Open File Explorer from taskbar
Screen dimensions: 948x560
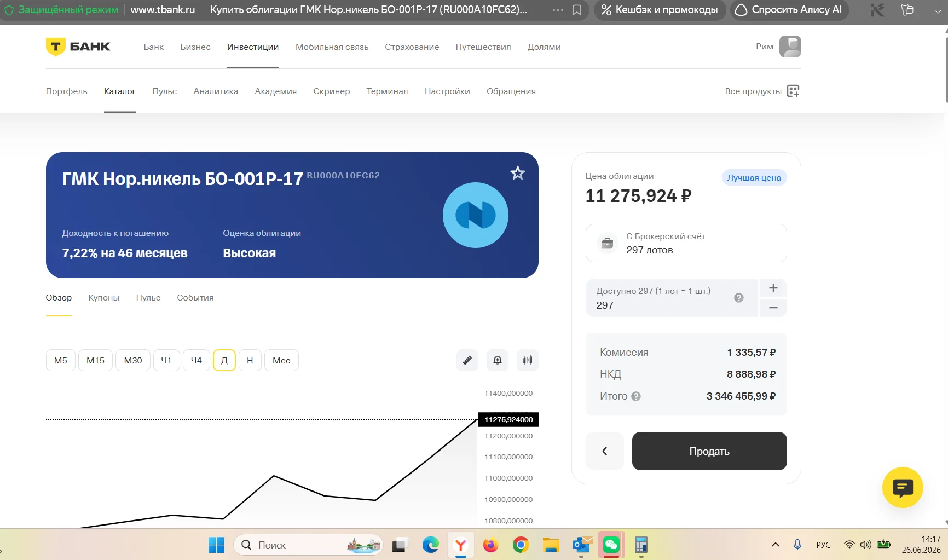[551, 545]
